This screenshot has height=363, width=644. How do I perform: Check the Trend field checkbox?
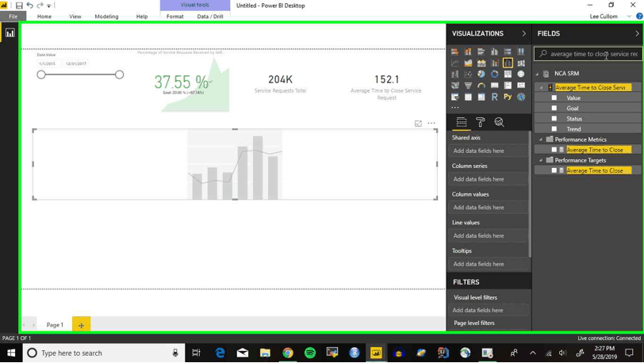click(x=554, y=128)
